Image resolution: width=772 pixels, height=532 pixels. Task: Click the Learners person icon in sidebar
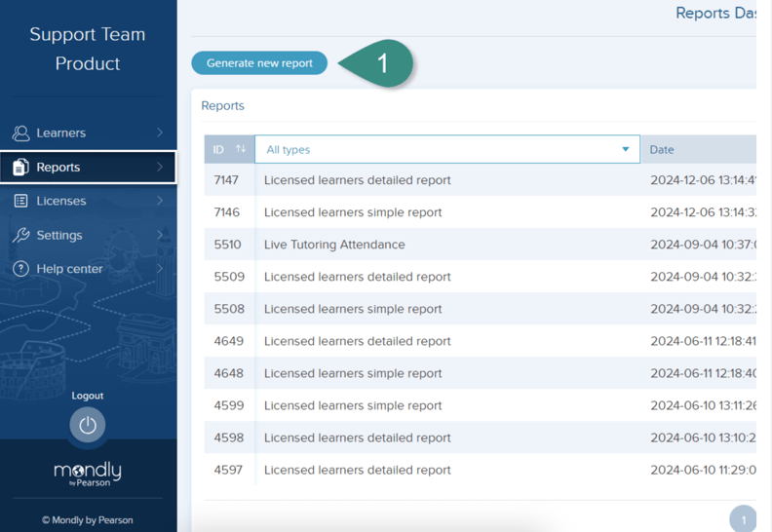tap(20, 133)
